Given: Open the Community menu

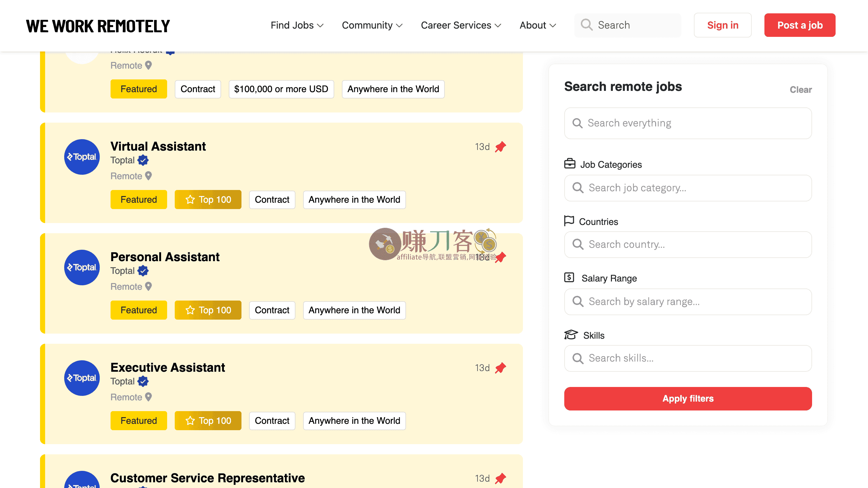Looking at the screenshot, I should click(x=372, y=25).
